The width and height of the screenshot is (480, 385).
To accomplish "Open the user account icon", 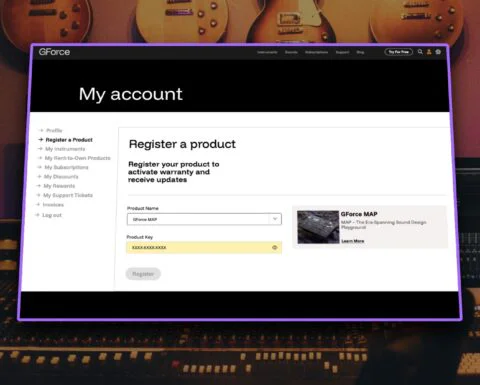I will 429,52.
